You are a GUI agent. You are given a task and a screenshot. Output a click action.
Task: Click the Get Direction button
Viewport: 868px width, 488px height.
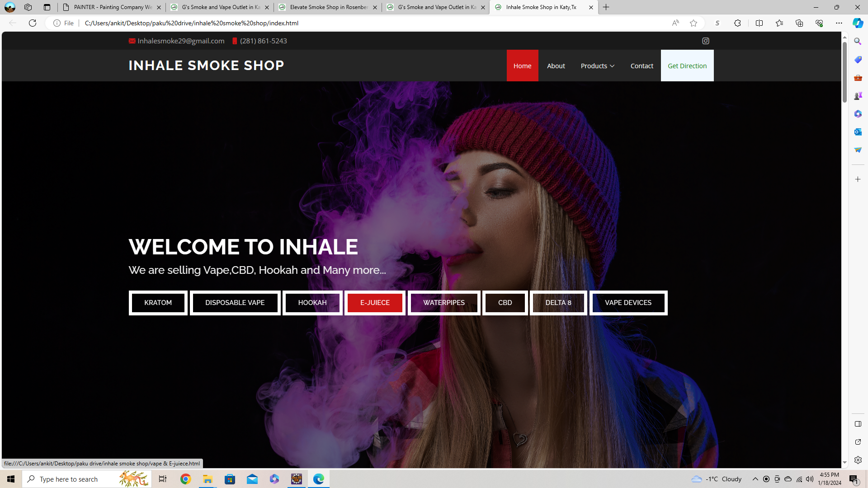coord(687,66)
